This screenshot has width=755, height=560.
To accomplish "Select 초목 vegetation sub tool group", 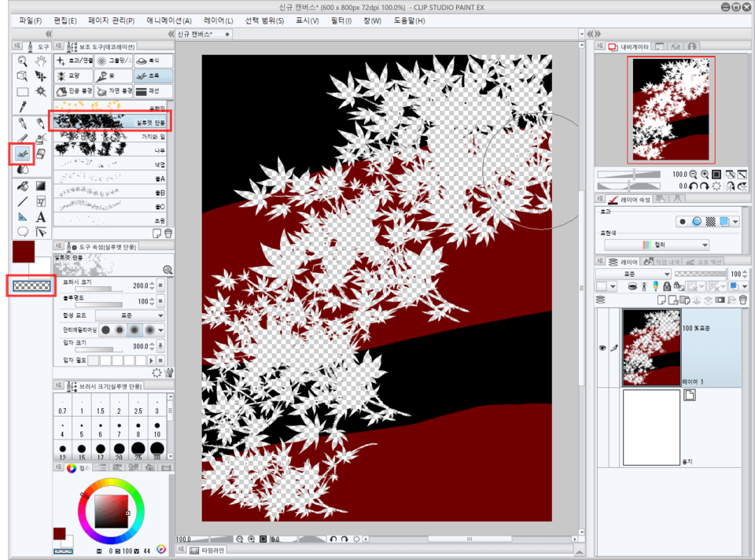I will [153, 76].
